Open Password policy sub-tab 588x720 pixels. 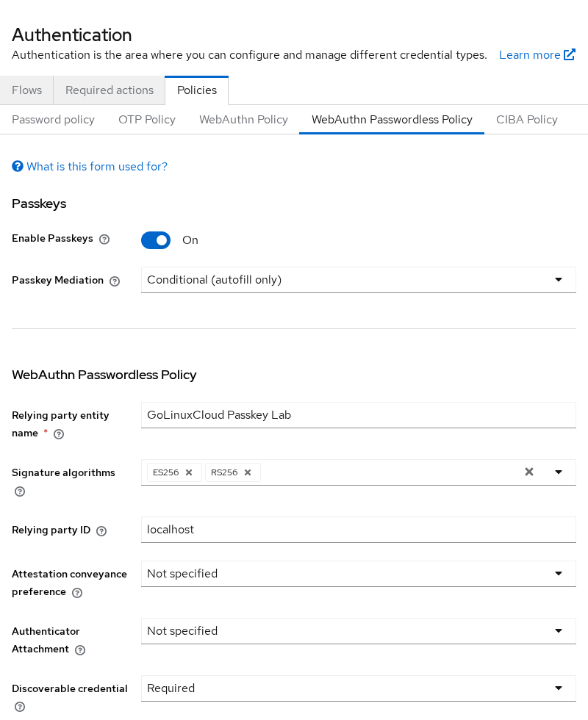53,119
